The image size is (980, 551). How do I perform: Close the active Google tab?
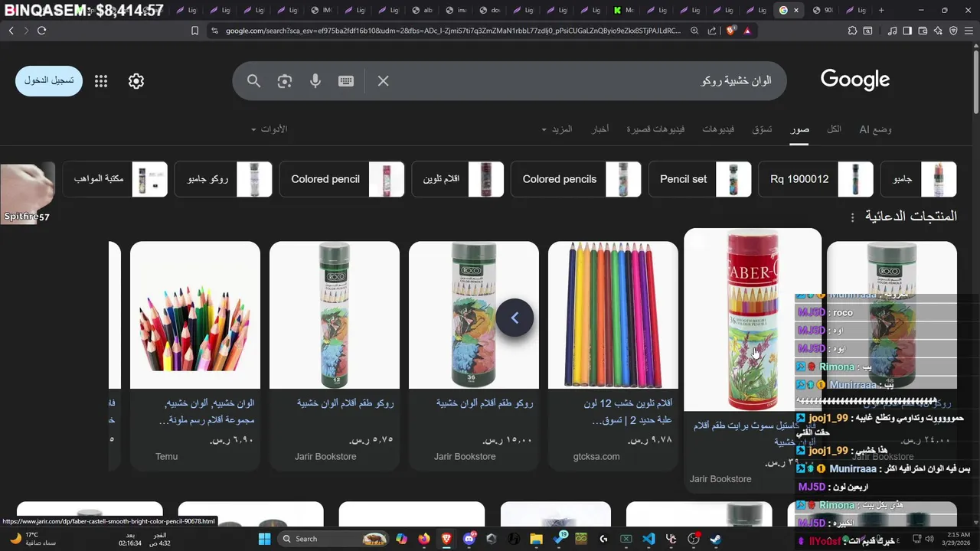pyautogui.click(x=796, y=10)
